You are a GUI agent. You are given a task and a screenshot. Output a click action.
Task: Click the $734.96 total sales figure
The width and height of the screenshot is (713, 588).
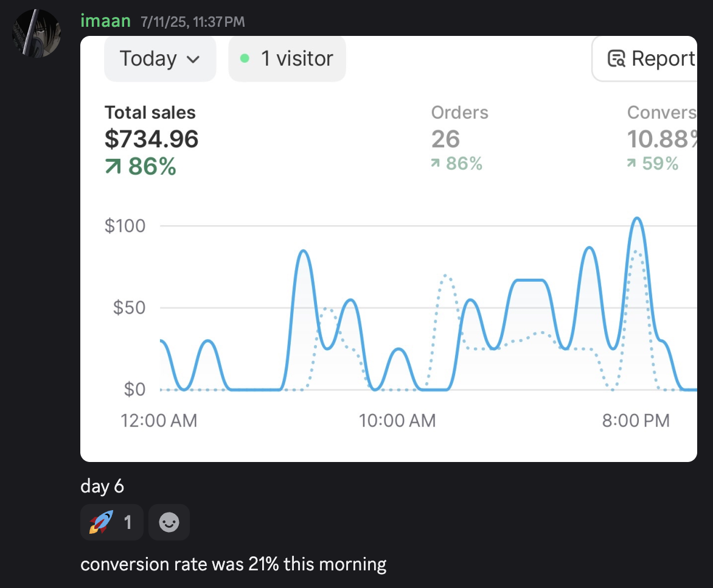pyautogui.click(x=151, y=139)
